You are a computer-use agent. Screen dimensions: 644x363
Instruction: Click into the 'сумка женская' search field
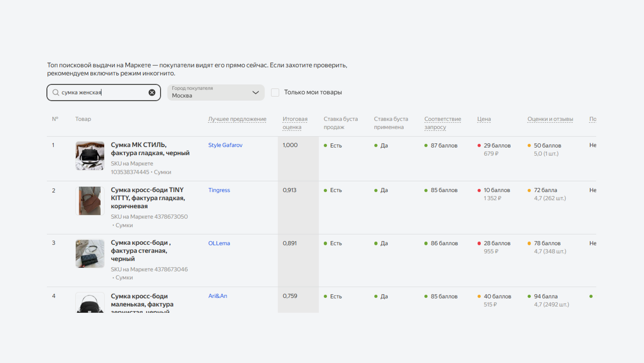tap(104, 92)
